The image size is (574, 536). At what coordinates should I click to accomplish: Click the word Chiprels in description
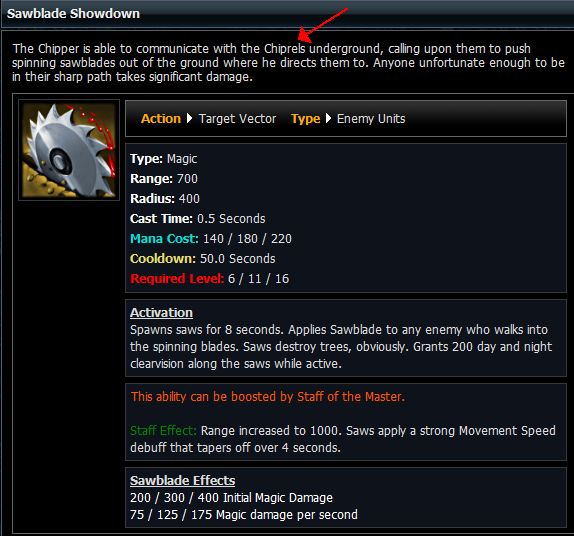(x=285, y=49)
